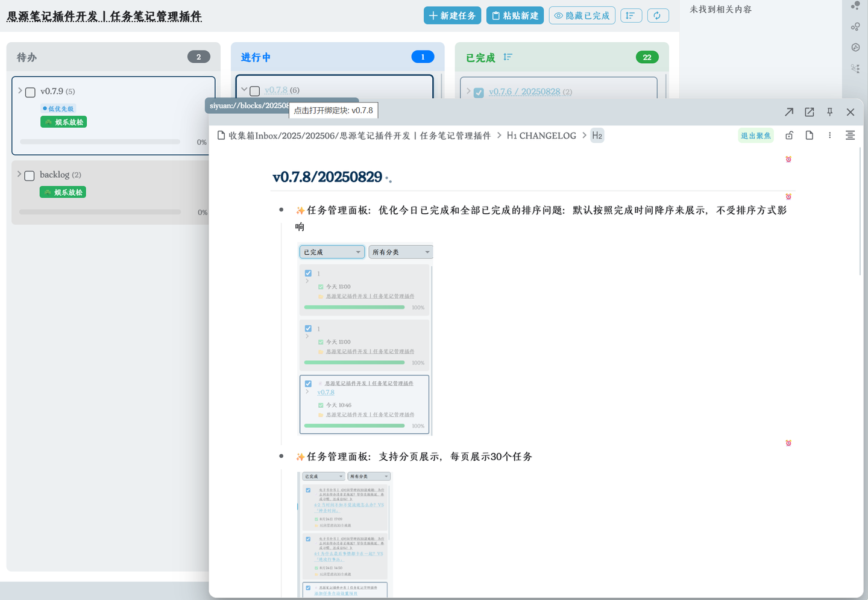
Task: Click the 思源笔记插件开发 page title link
Action: [104, 16]
